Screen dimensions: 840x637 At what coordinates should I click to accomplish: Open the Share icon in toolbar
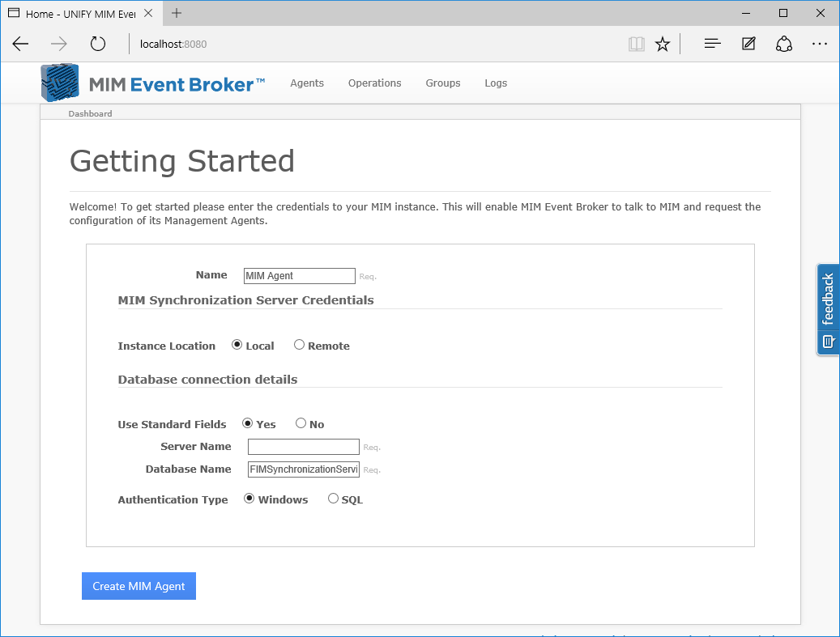(x=784, y=44)
